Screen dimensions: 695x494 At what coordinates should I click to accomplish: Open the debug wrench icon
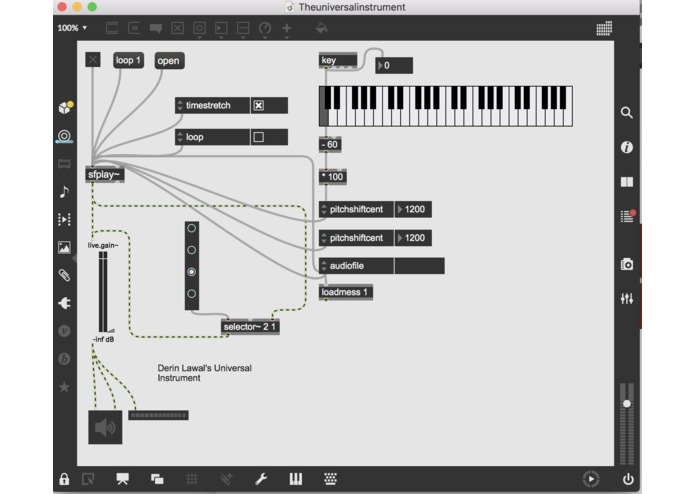(261, 479)
